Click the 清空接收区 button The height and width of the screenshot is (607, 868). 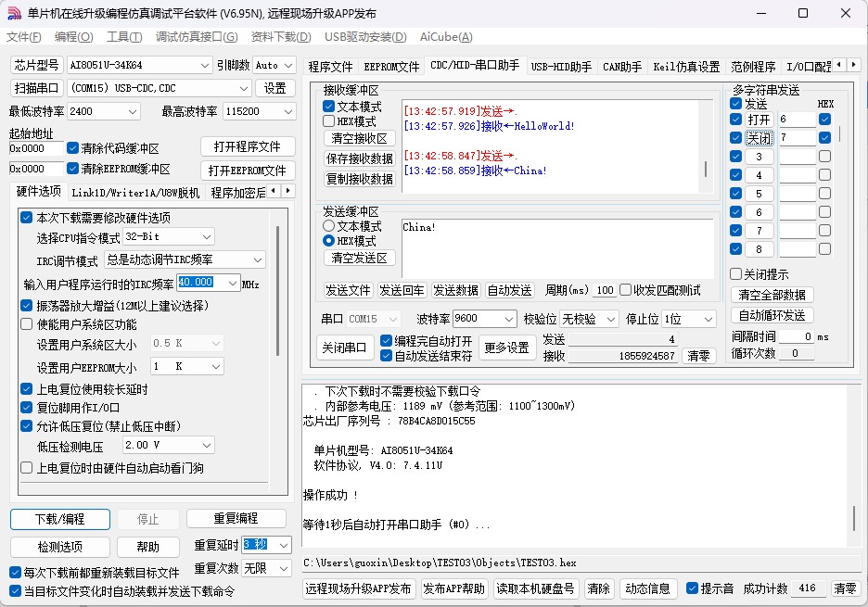(359, 138)
